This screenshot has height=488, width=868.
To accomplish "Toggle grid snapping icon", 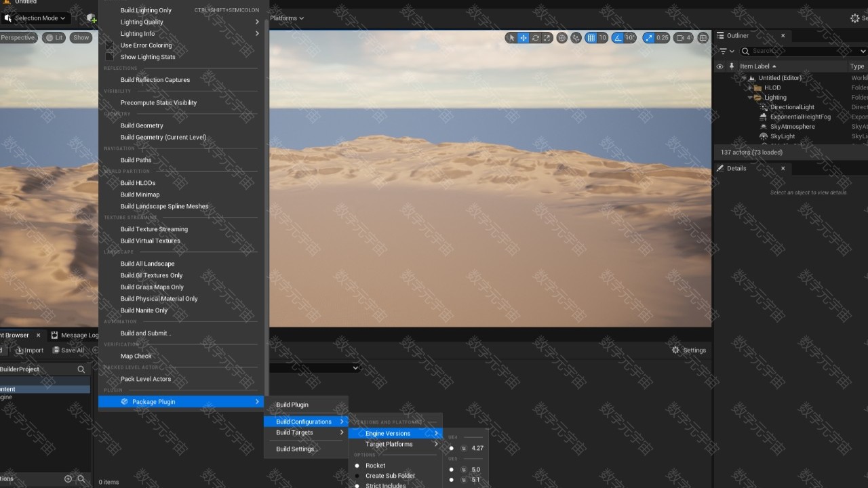I will 591,38.
